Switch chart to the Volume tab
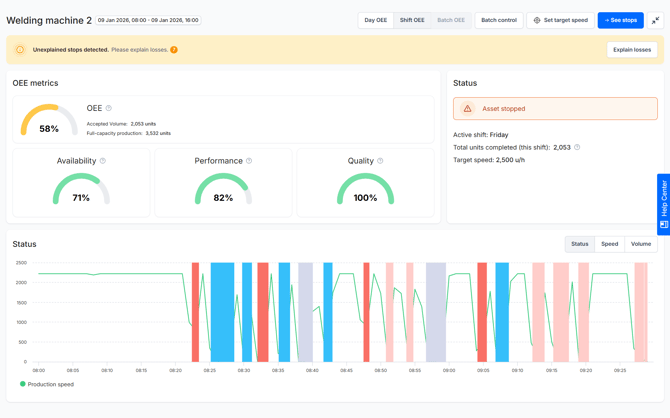The image size is (670, 418). tap(640, 244)
